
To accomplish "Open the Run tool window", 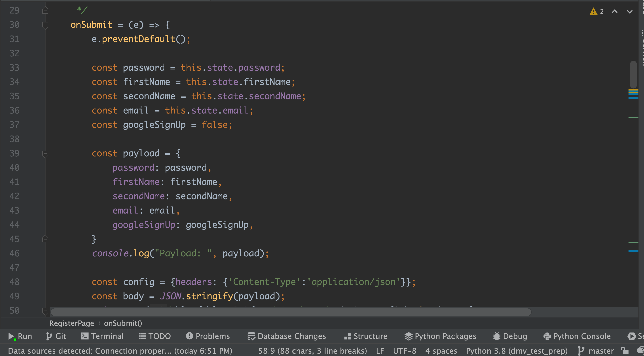I will pos(20,336).
